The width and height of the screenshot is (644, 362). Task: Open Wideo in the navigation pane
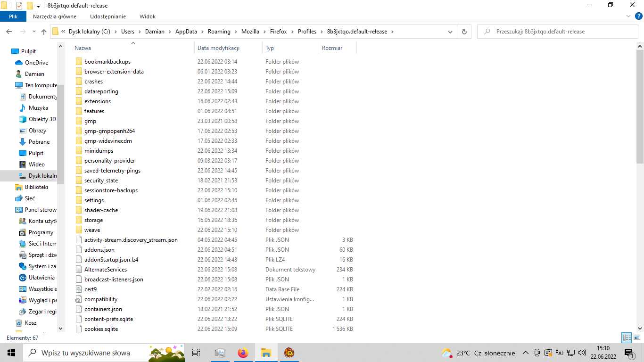tap(36, 165)
